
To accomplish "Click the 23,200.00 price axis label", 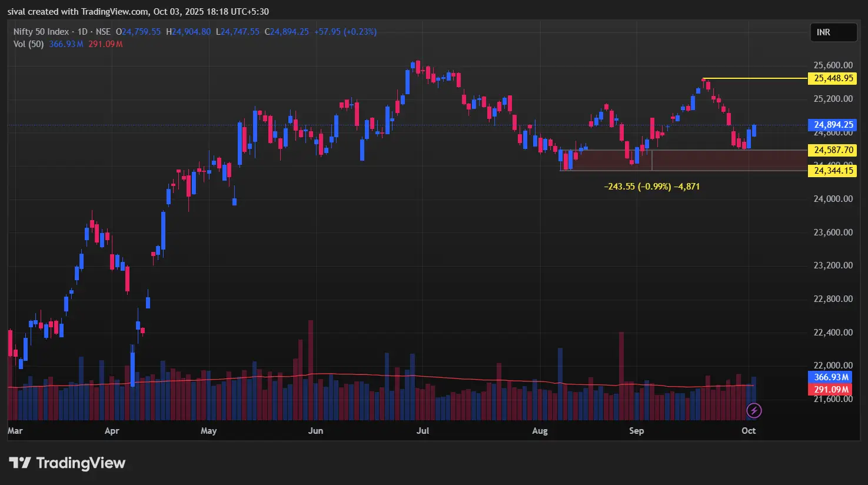I will [833, 265].
